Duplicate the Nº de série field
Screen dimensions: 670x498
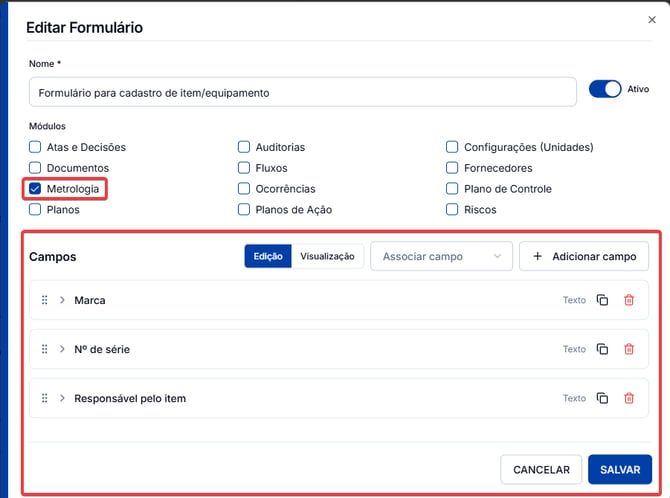click(602, 349)
